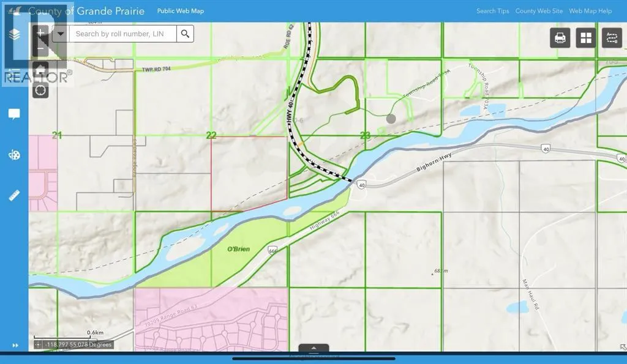The height and width of the screenshot is (364, 627).
Task: Expand the bottom attribute table handle
Action: 314,349
